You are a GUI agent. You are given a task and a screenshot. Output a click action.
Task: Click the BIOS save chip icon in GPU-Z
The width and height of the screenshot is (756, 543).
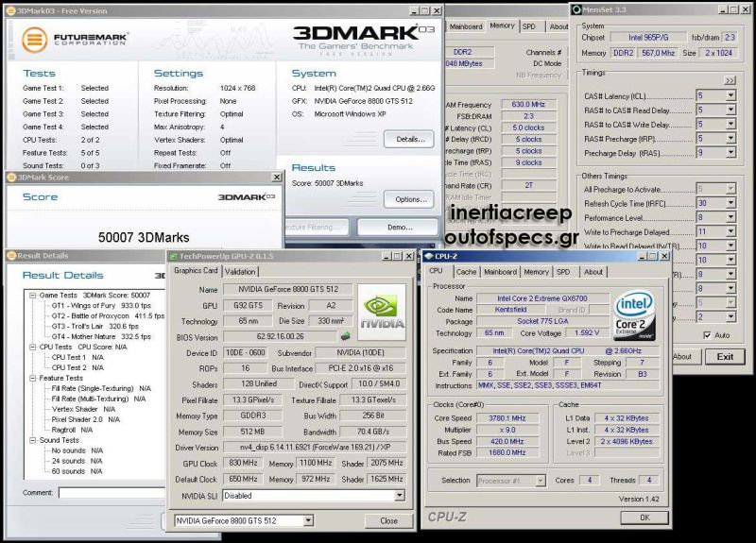point(346,336)
